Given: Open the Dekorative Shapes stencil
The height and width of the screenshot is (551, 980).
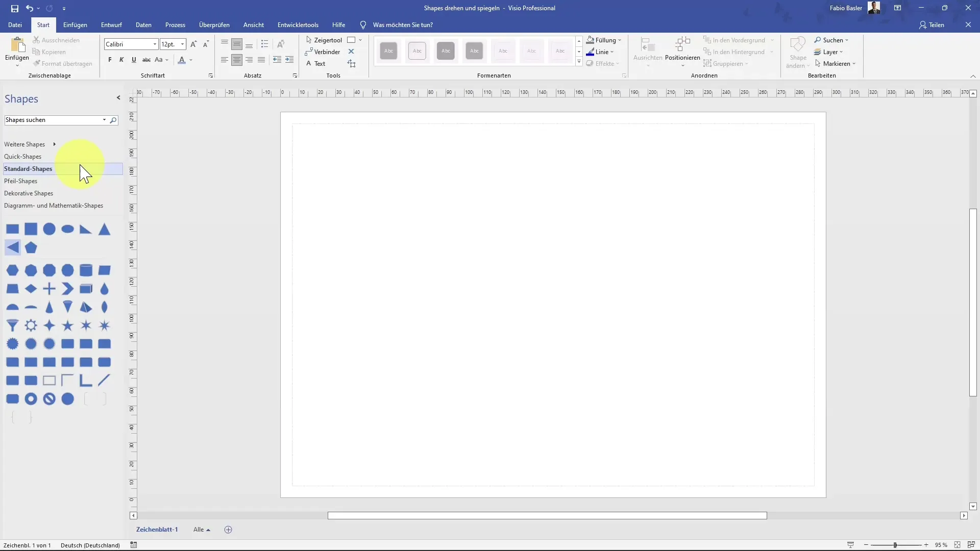Looking at the screenshot, I should [29, 193].
